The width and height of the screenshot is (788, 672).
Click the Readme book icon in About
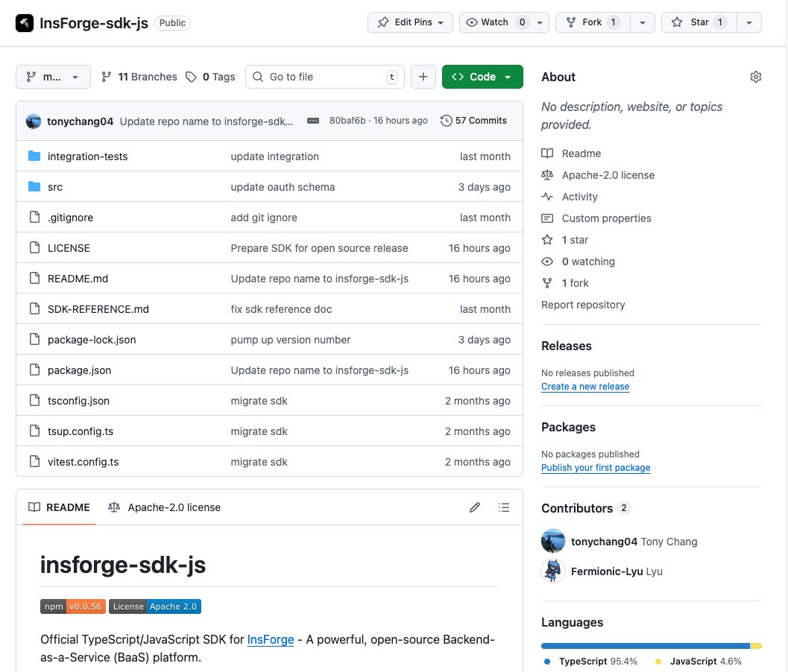(x=547, y=153)
